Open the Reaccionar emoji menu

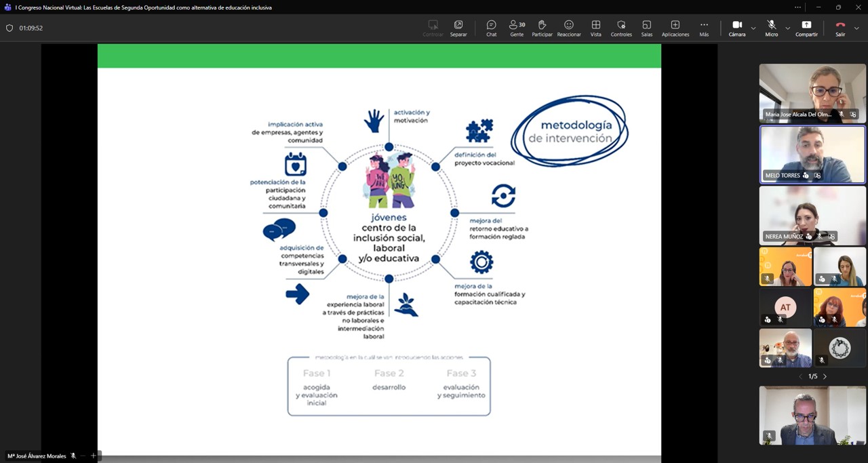[569, 28]
